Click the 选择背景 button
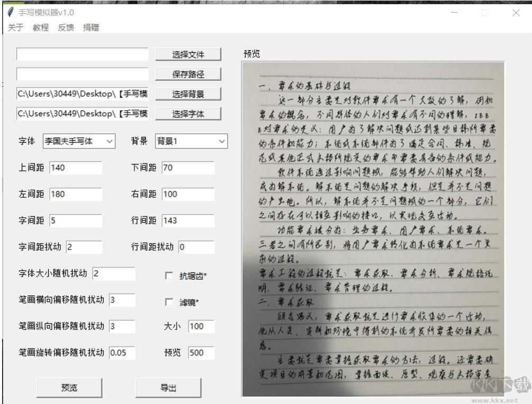The image size is (532, 404). point(188,94)
